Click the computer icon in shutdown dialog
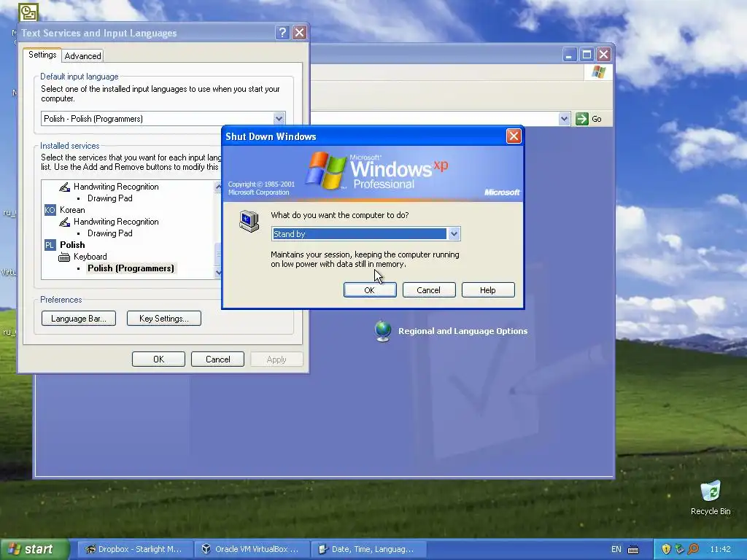The width and height of the screenshot is (747, 560). [x=249, y=222]
